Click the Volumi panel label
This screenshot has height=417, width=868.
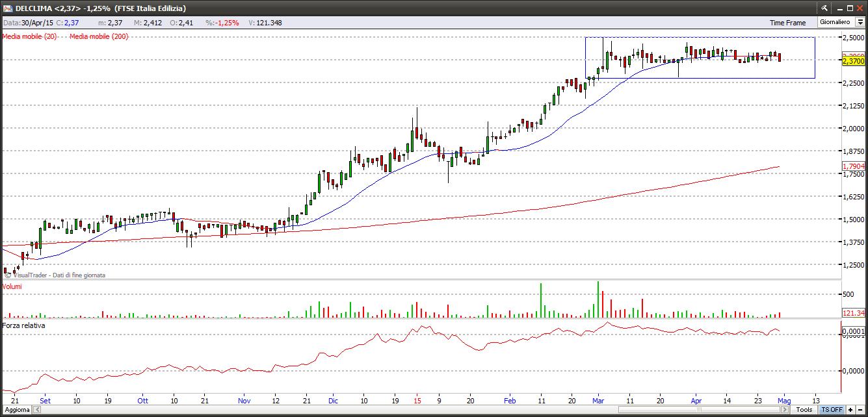point(12,286)
